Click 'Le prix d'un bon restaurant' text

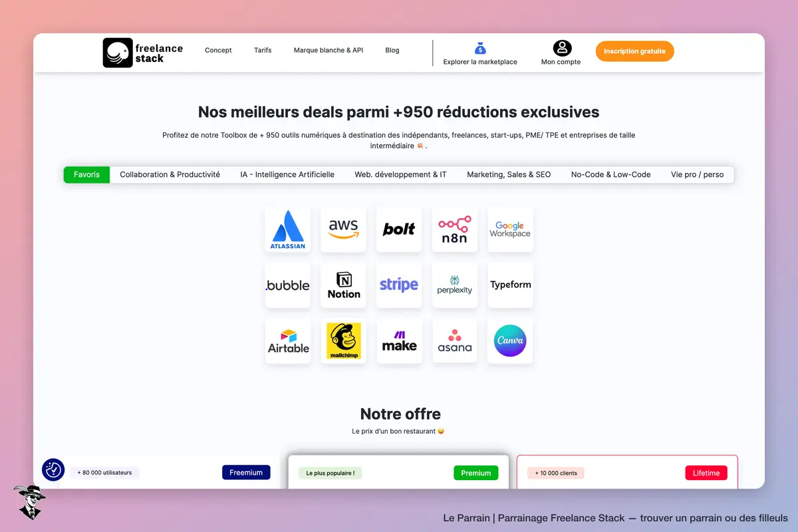click(398, 432)
